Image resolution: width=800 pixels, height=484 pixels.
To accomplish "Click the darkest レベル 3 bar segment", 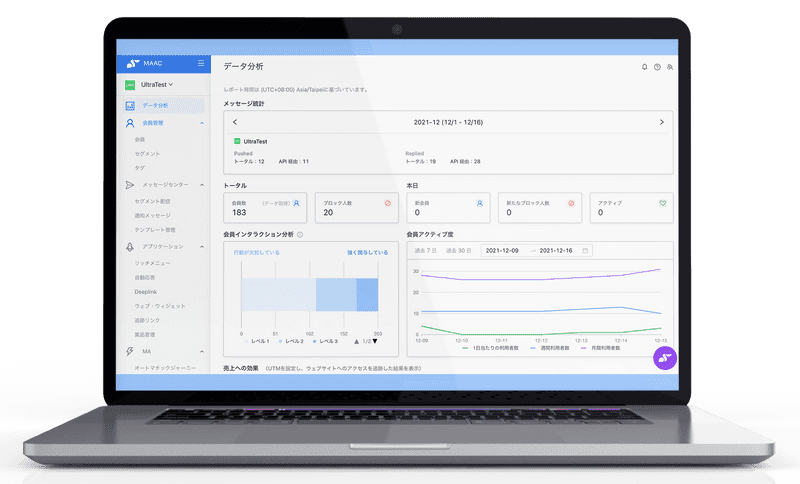I will click(367, 295).
